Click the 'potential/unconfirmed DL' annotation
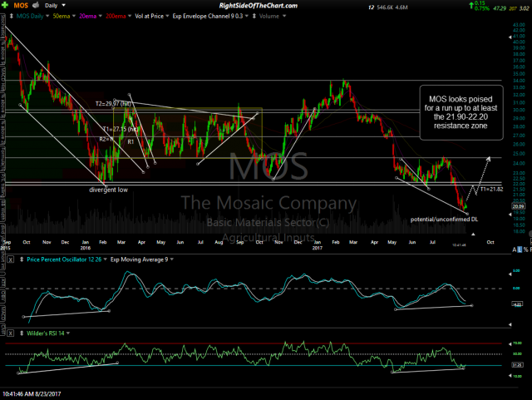Screen dimensions: 532x400 click(444, 220)
